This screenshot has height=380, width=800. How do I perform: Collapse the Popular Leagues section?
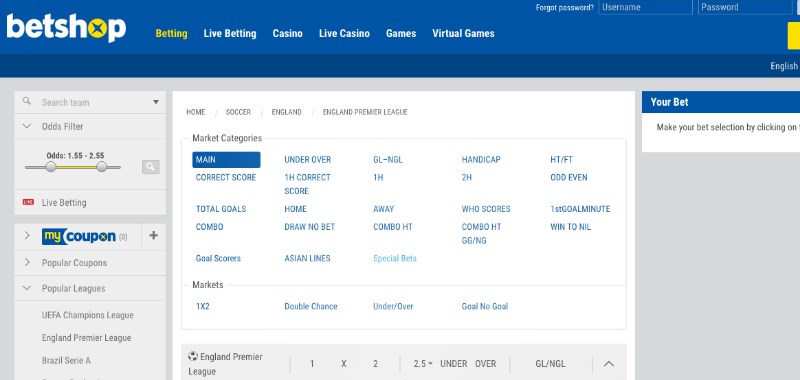tap(27, 288)
